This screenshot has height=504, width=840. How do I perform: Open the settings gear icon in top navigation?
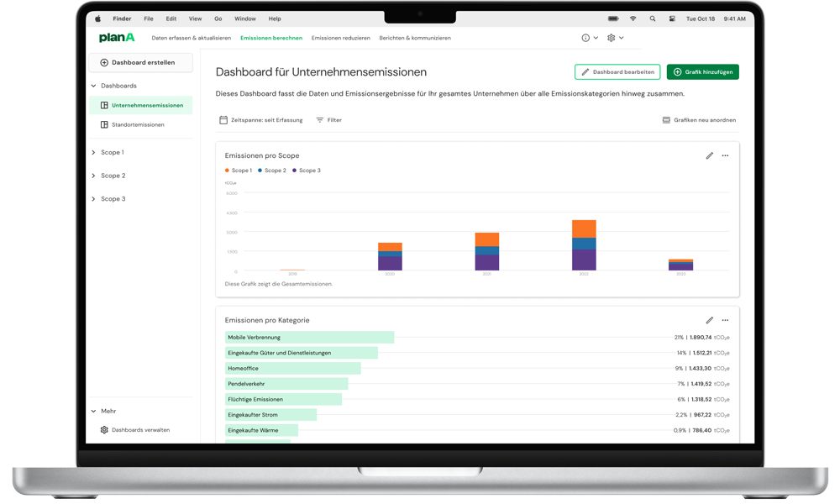(x=612, y=38)
